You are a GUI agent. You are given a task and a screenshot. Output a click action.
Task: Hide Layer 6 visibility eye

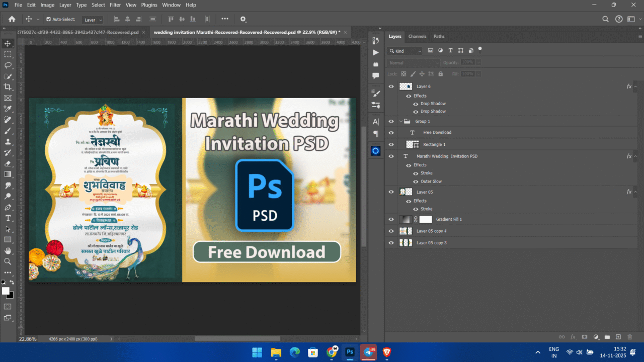pos(391,86)
